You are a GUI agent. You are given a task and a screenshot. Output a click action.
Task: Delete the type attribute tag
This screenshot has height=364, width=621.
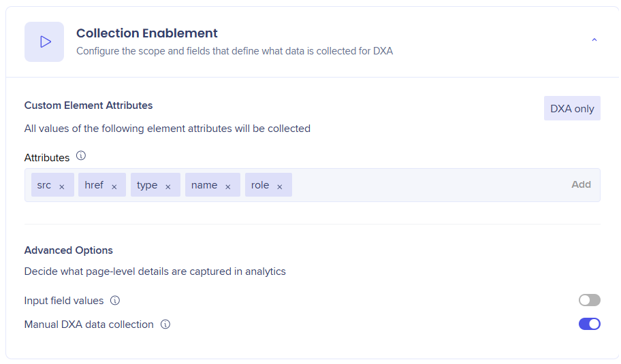point(168,186)
